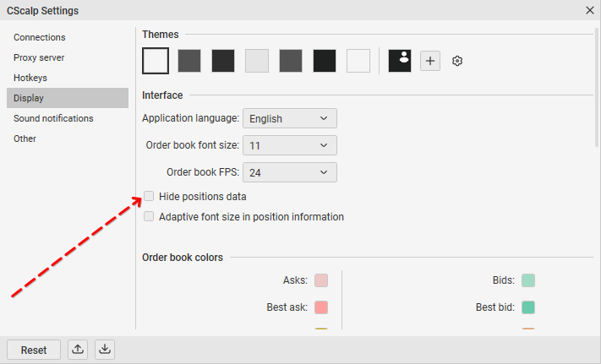
Task: Select the Display section
Action: point(68,98)
